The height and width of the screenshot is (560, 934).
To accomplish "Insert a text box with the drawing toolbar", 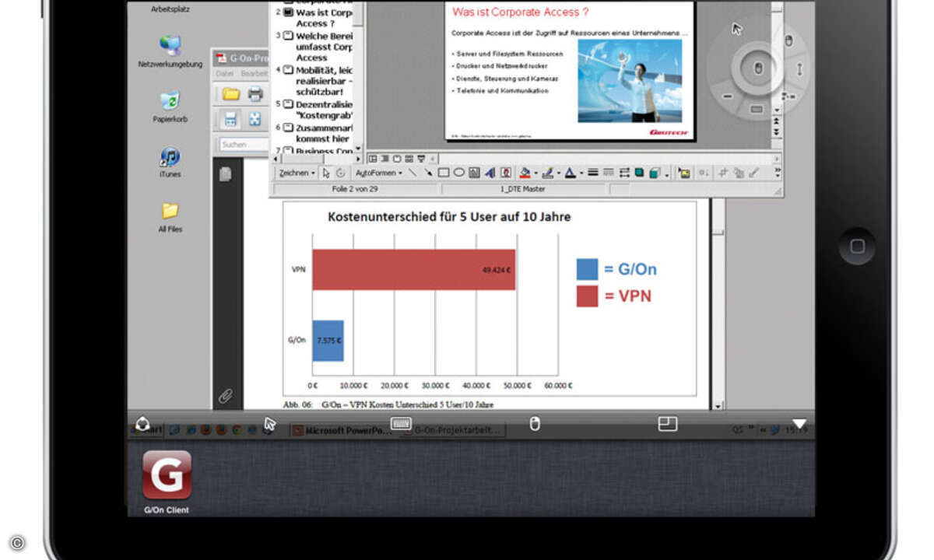I will tap(474, 173).
